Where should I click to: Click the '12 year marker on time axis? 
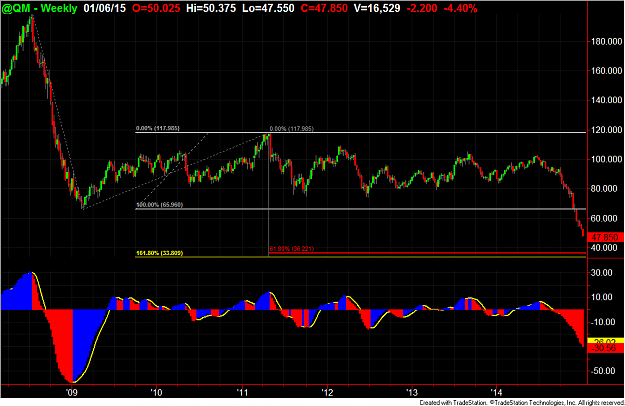point(327,393)
